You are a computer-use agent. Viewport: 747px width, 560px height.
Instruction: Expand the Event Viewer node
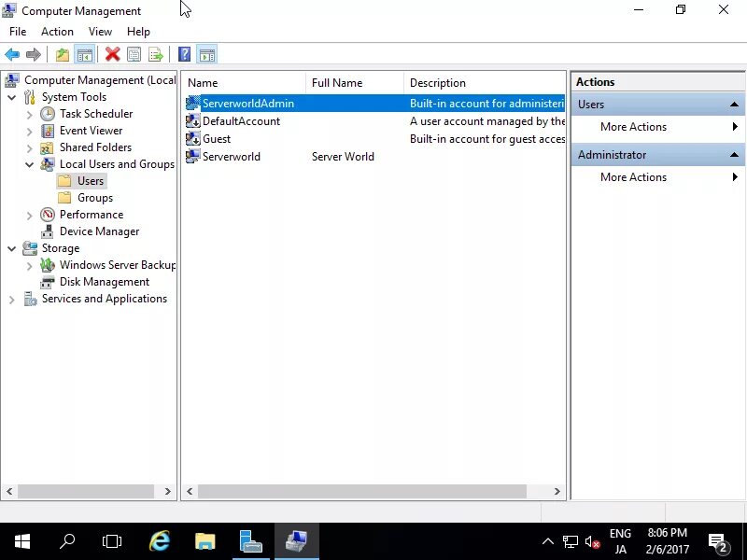point(30,132)
